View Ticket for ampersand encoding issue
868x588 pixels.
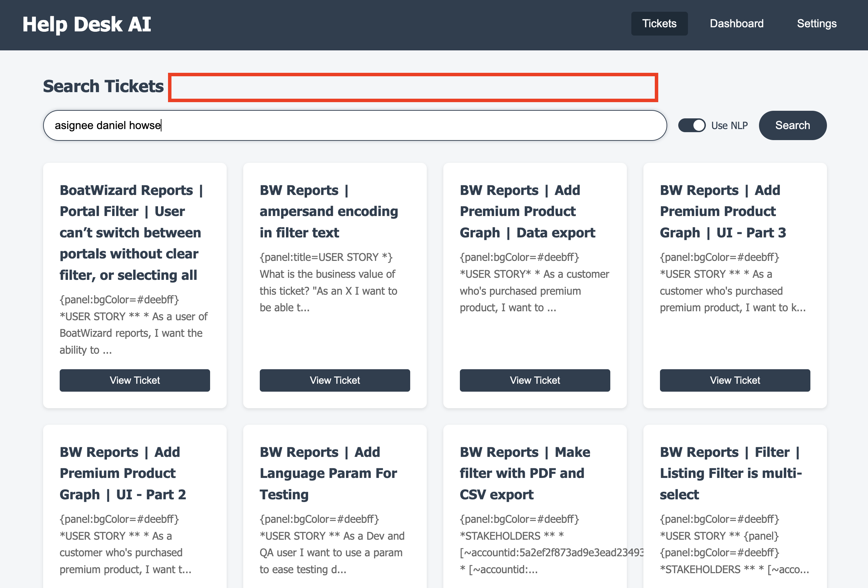tap(334, 380)
